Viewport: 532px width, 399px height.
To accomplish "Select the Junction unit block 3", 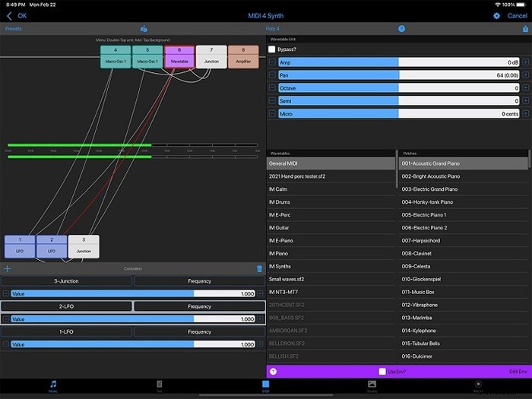I will pyautogui.click(x=84, y=247).
